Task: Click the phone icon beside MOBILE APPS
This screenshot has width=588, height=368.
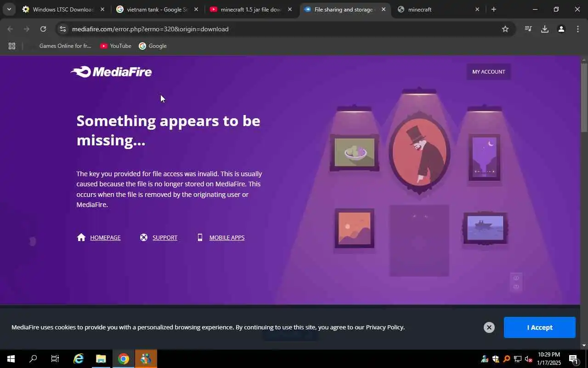Action: coord(200,237)
